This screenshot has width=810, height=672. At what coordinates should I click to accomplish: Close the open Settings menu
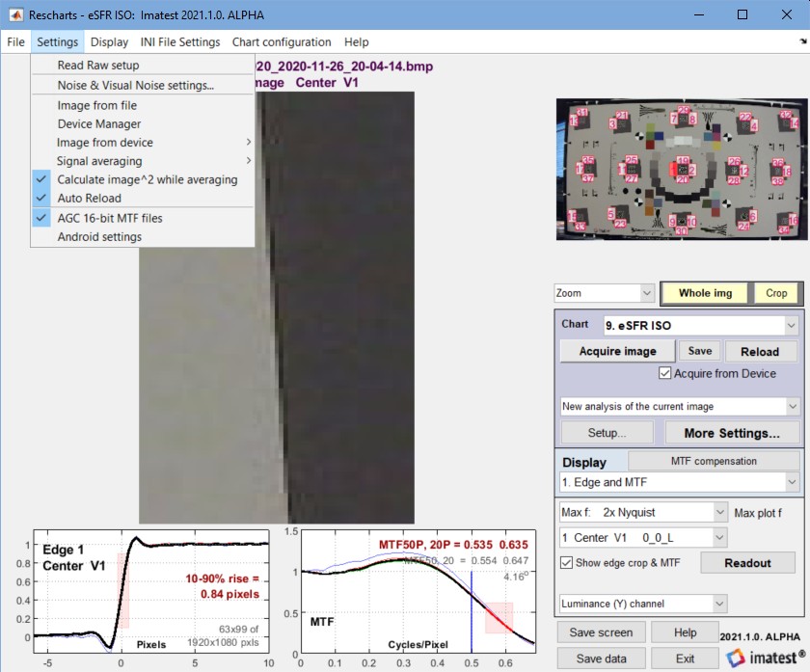pos(57,41)
